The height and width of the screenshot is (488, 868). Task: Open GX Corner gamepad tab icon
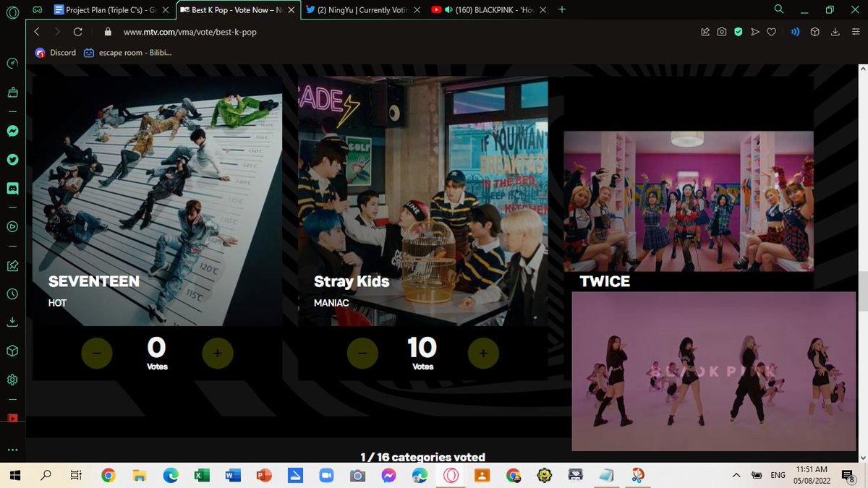coord(37,9)
